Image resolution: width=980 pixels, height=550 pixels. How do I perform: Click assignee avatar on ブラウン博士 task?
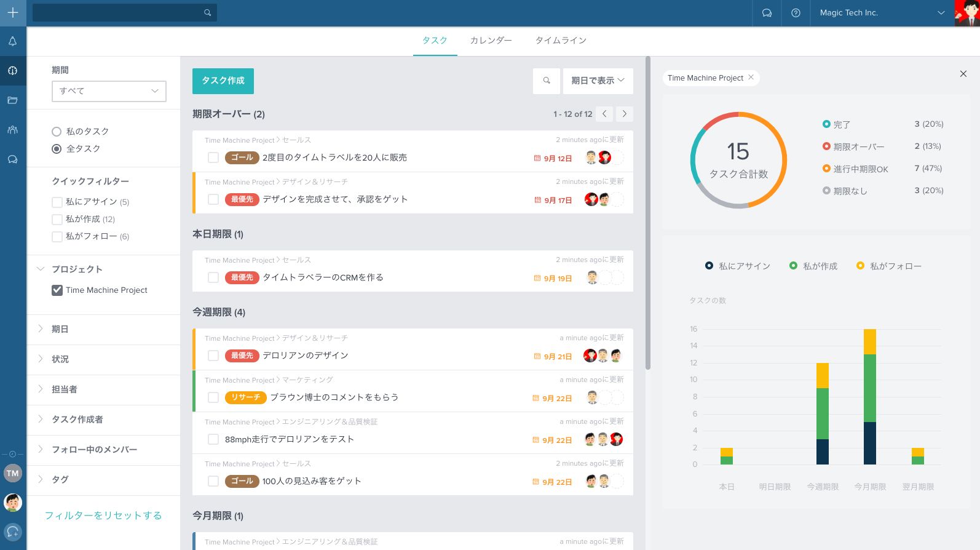(x=592, y=397)
